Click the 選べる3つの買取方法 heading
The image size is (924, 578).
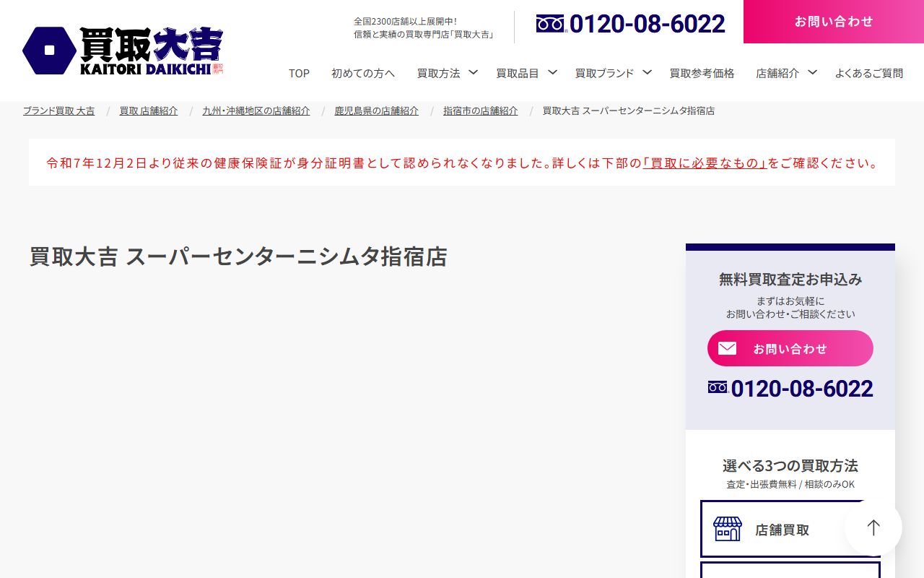pos(790,465)
